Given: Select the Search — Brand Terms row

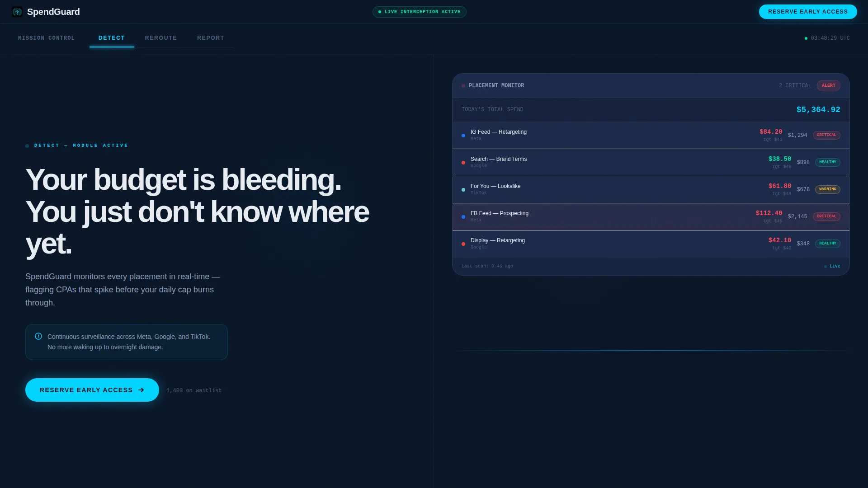Looking at the screenshot, I should tap(651, 162).
